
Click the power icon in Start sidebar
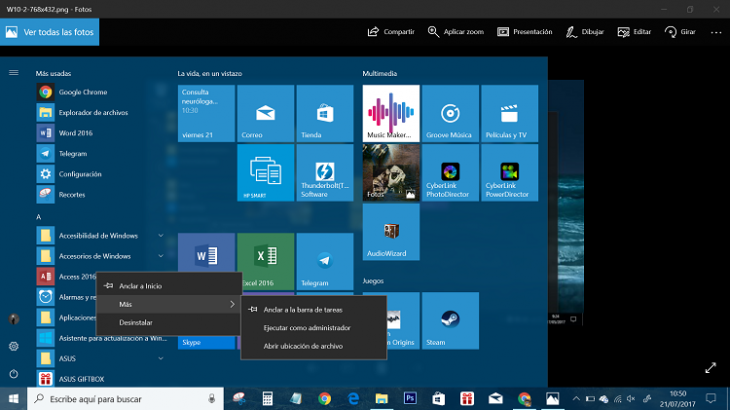(14, 374)
